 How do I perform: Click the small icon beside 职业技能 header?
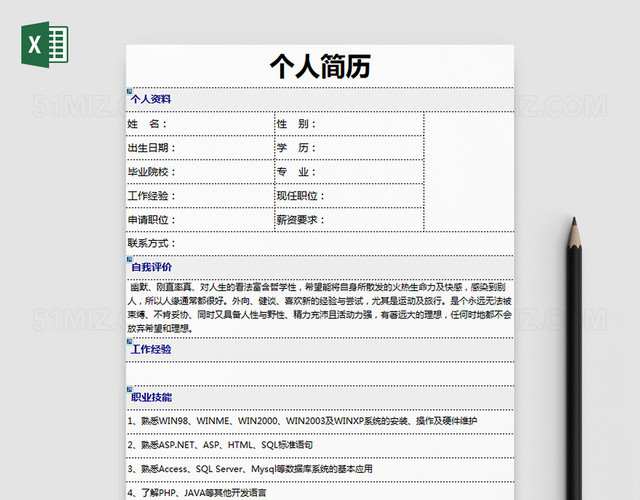point(129,389)
